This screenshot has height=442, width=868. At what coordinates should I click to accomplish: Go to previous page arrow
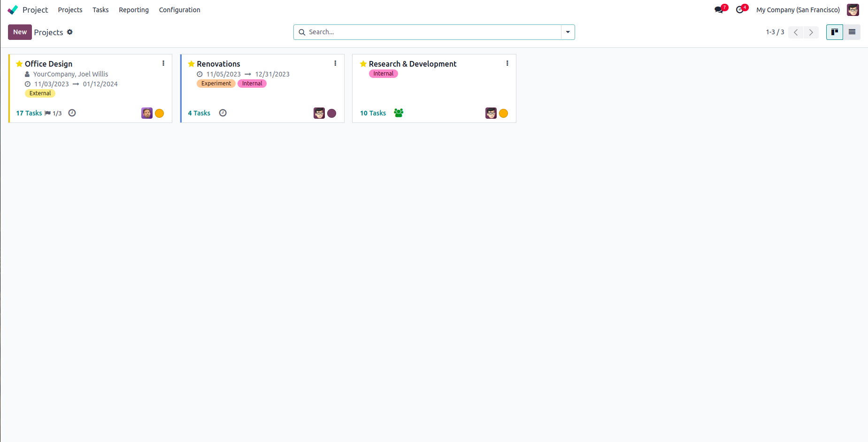tap(796, 32)
